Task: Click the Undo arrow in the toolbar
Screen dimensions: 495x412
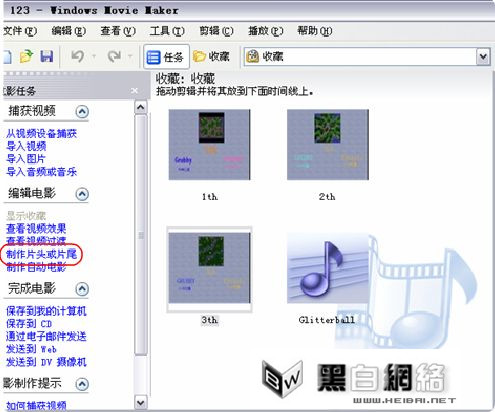Action: pyautogui.click(x=78, y=56)
